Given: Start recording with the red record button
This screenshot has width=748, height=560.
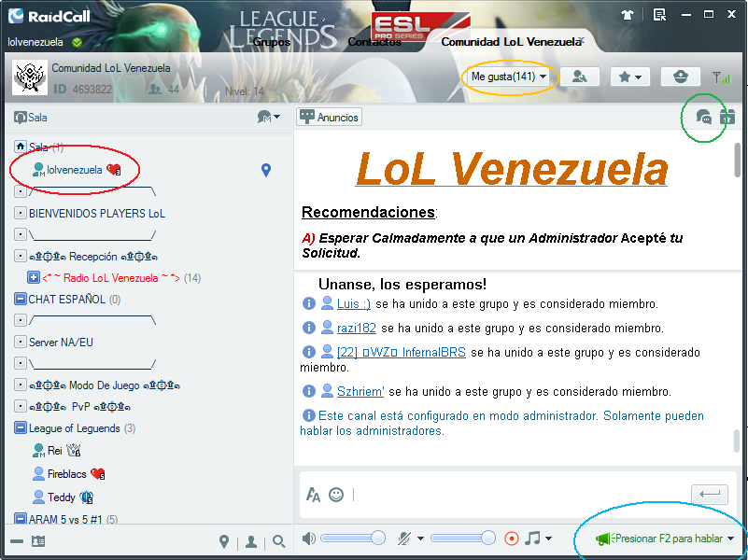Looking at the screenshot, I should point(512,539).
